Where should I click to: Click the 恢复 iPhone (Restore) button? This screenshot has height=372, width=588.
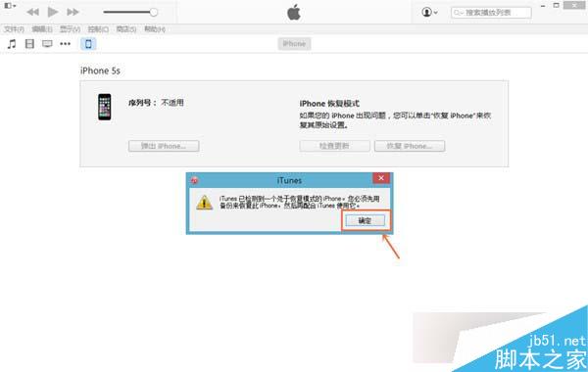pos(410,146)
